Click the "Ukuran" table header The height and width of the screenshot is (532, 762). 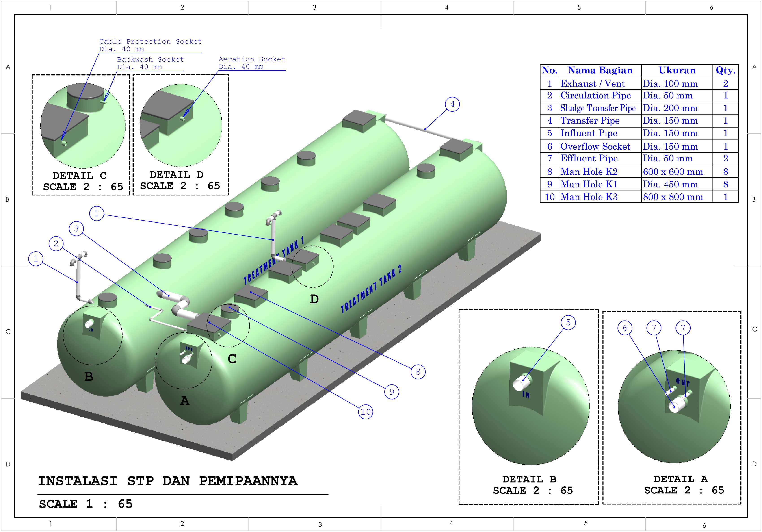(x=677, y=70)
